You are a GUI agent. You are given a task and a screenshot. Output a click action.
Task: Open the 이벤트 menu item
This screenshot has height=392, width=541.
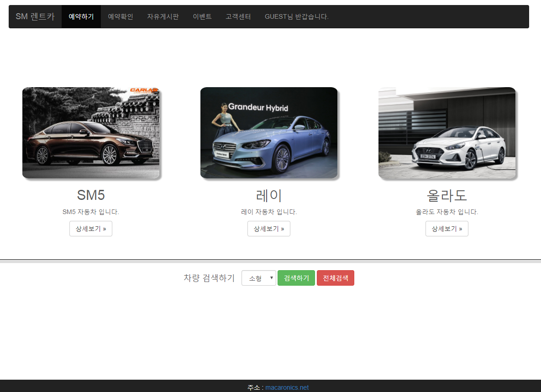pyautogui.click(x=202, y=16)
